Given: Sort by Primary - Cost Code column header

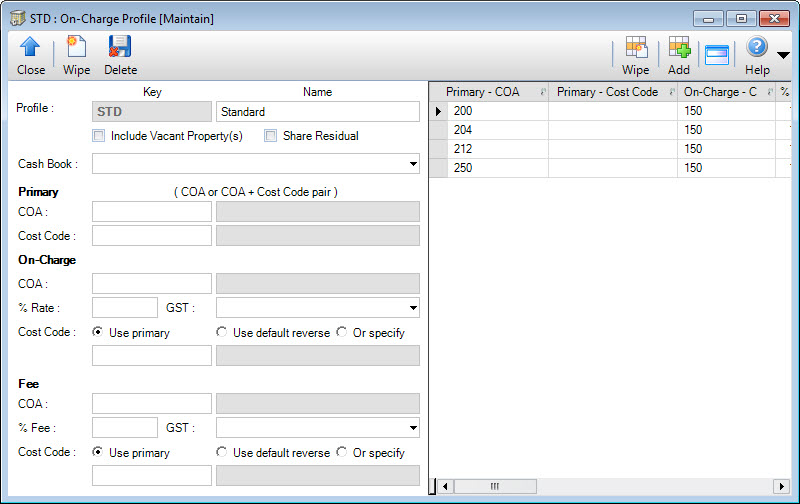Looking at the screenshot, I should (613, 92).
